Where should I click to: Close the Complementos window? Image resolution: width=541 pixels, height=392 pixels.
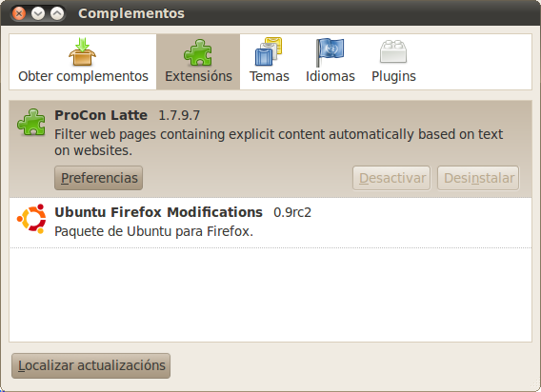[x=19, y=13]
